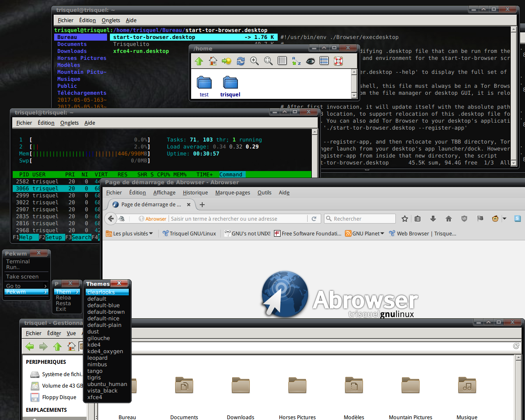Open GNU's not UNIX! bookmark
Image resolution: width=525 pixels, height=420 pixels.
coord(247,233)
